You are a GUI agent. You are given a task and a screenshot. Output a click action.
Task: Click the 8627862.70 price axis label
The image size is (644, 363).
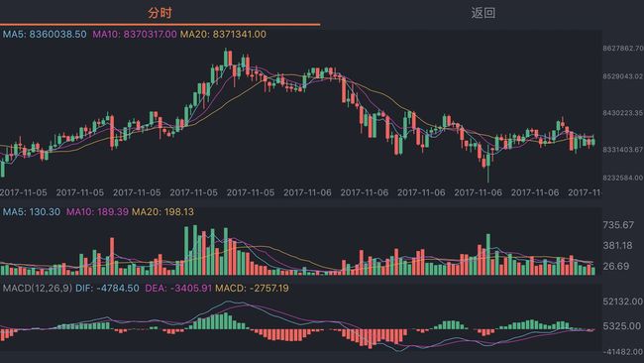pos(623,49)
